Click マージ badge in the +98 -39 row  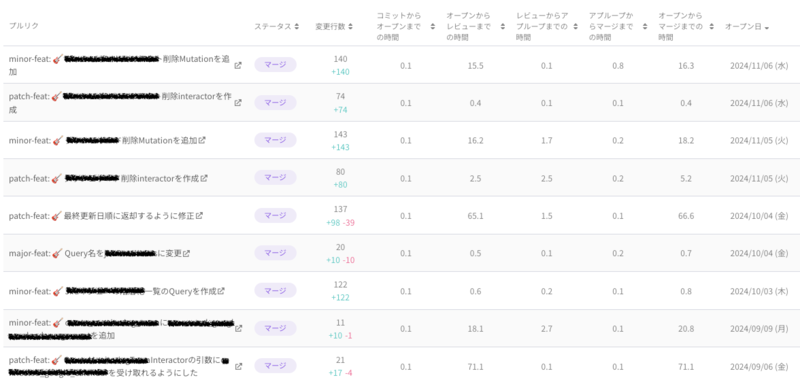[276, 215]
